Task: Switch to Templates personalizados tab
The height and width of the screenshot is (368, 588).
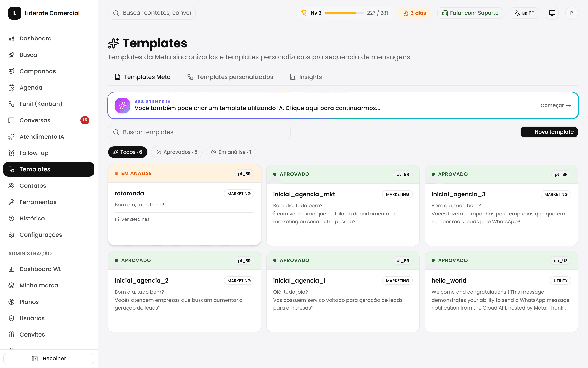Action: click(x=230, y=77)
